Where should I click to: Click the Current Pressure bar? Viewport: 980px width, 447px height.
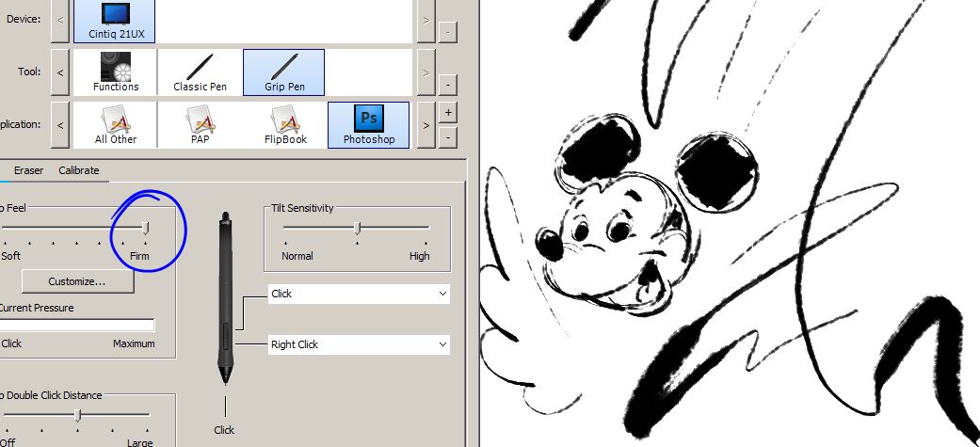coord(76,325)
